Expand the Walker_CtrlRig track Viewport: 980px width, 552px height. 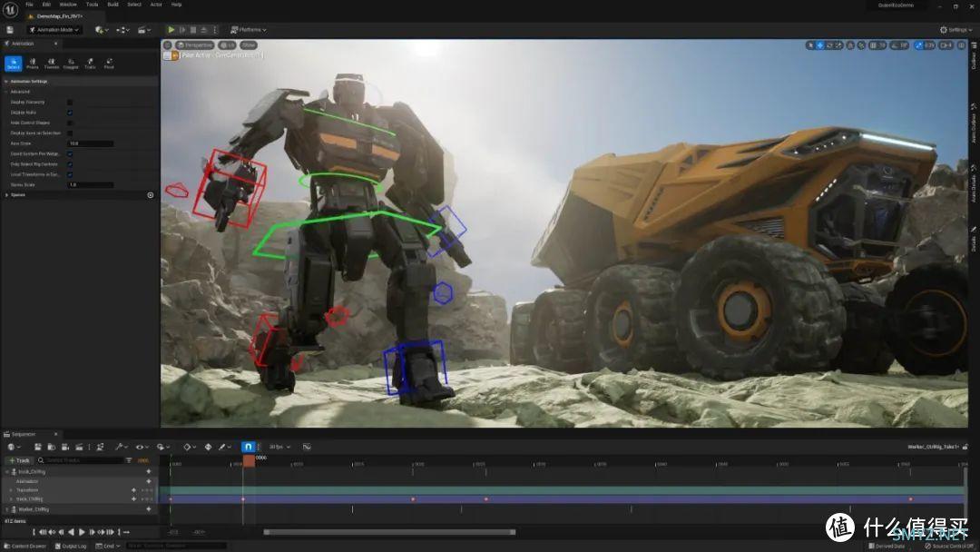pyautogui.click(x=7, y=509)
